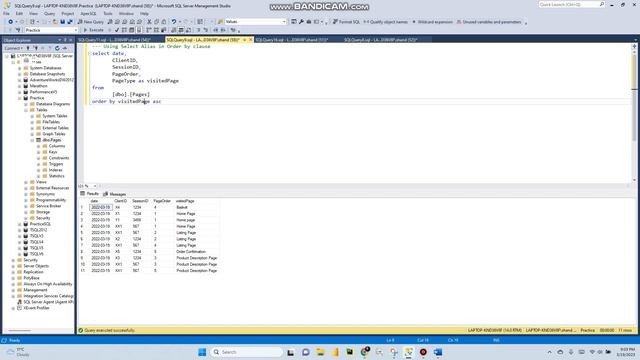Open File Explorer from the taskbar
The image size is (640, 360).
(320, 352)
